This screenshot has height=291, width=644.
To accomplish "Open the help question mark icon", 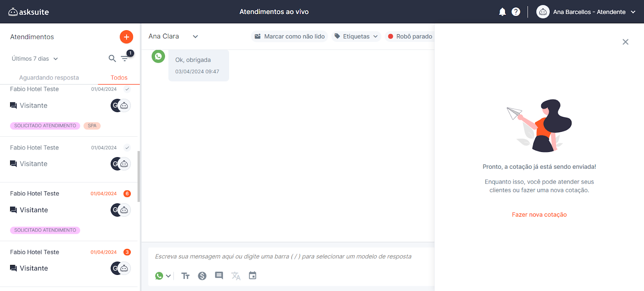I will 516,12.
